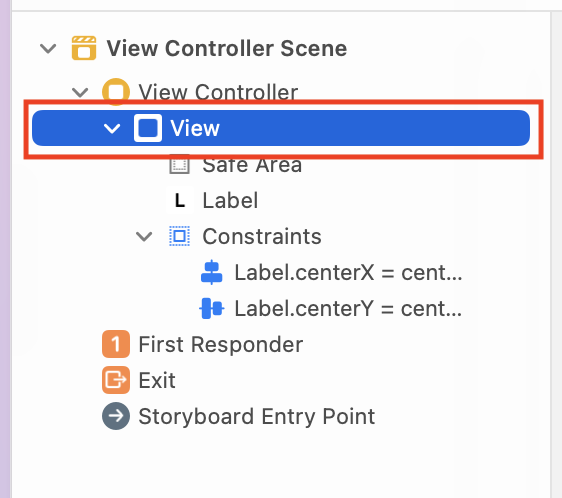
Task: Collapse the View Controller disclosure chevron
Action: pyautogui.click(x=80, y=92)
